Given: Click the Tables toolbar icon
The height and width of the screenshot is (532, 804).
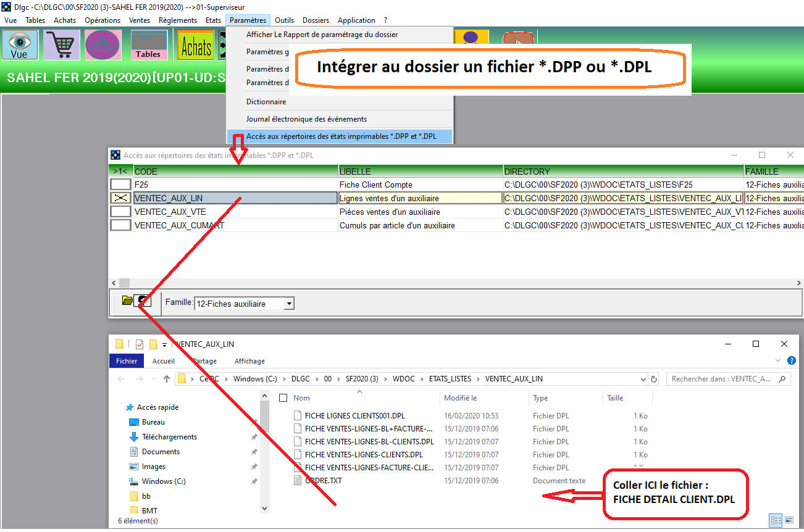Looking at the screenshot, I should 148,44.
